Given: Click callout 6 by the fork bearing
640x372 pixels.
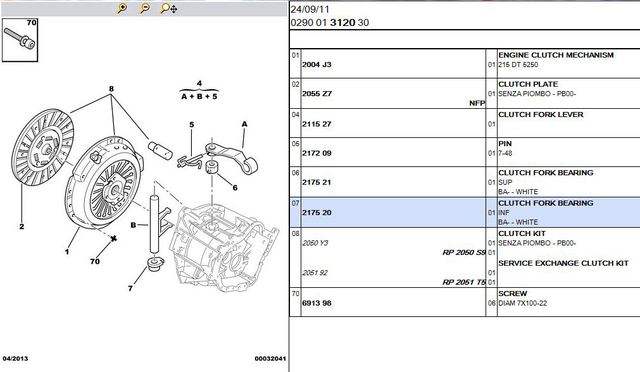Looking at the screenshot, I should tap(235, 188).
